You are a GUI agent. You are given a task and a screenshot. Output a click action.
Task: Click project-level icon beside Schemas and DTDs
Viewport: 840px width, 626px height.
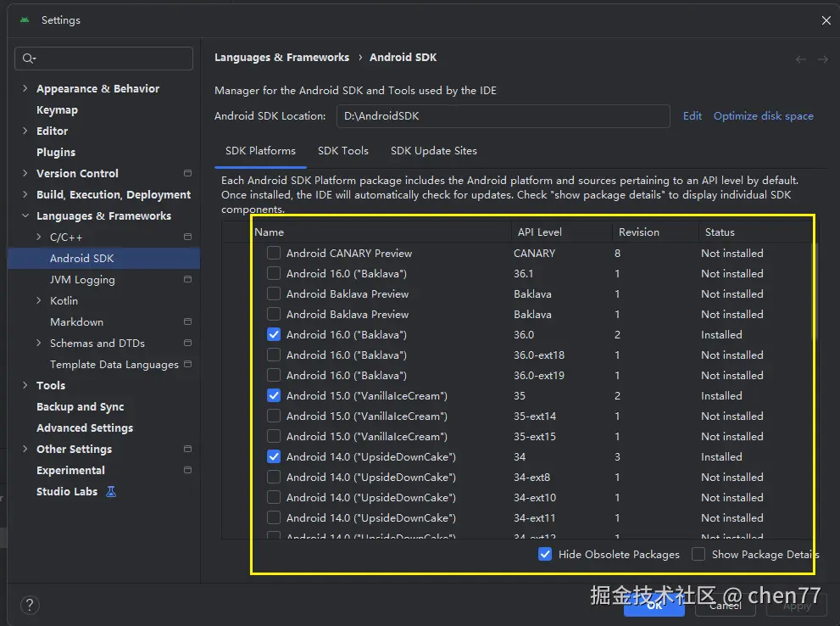point(187,343)
